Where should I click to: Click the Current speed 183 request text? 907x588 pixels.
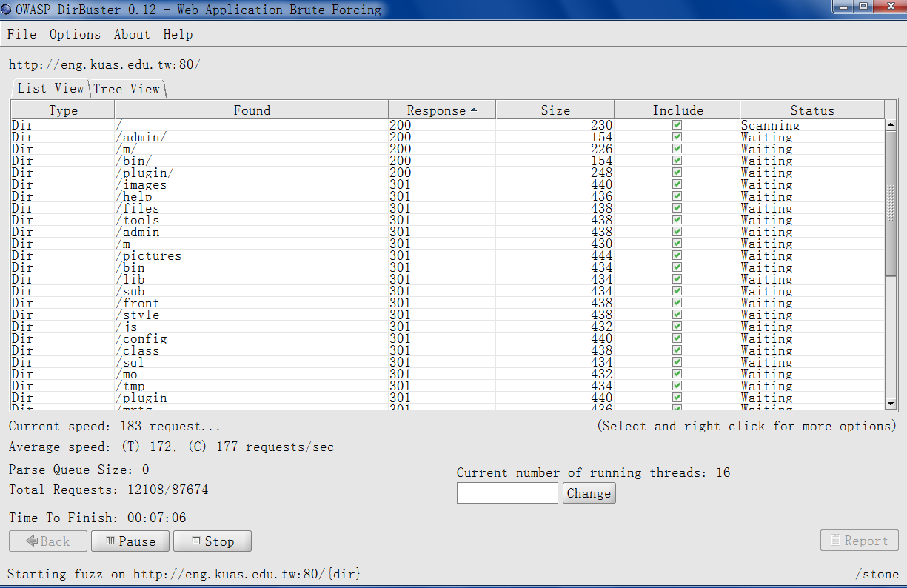coord(115,427)
